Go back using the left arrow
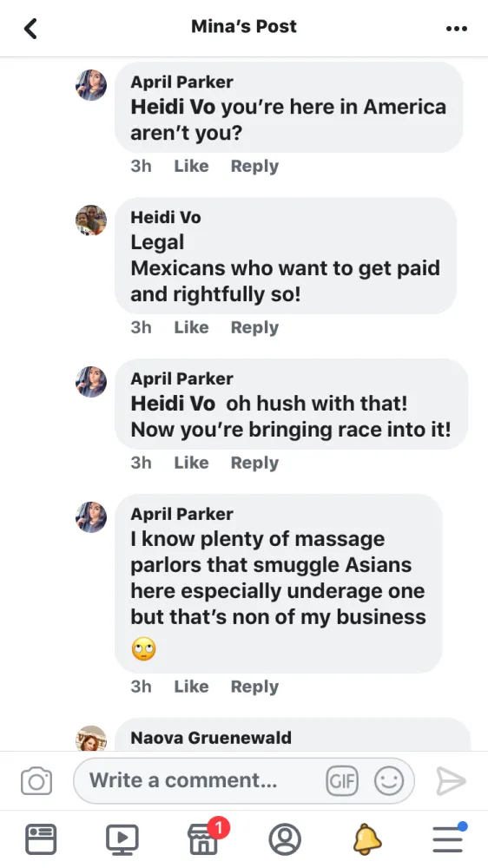488x868 pixels. [x=30, y=29]
